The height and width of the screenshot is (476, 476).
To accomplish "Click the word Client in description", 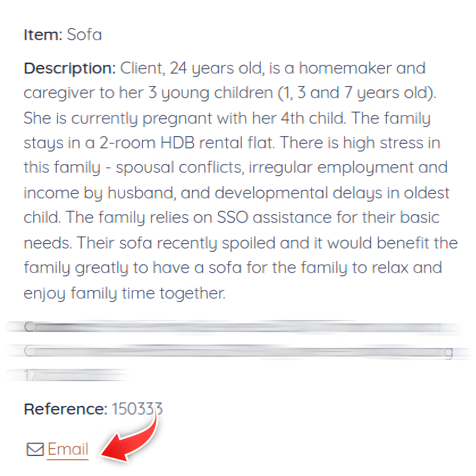I will [142, 68].
